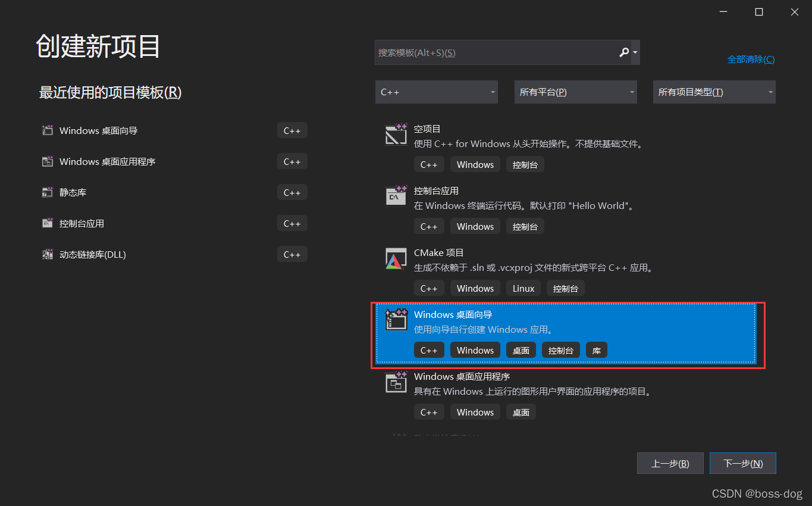Click the CMake 项目 template icon
The width and height of the screenshot is (812, 506).
pyautogui.click(x=396, y=258)
